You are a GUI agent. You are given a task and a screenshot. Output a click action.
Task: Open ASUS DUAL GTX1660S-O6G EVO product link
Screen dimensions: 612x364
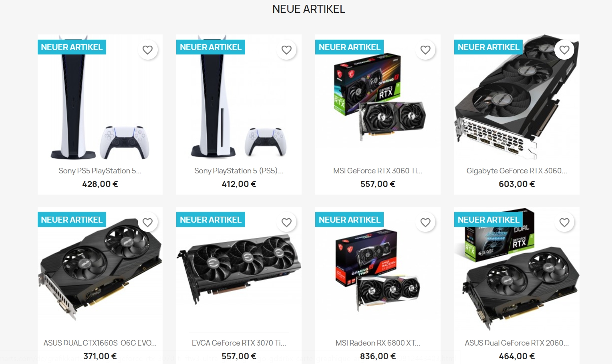[x=100, y=343]
